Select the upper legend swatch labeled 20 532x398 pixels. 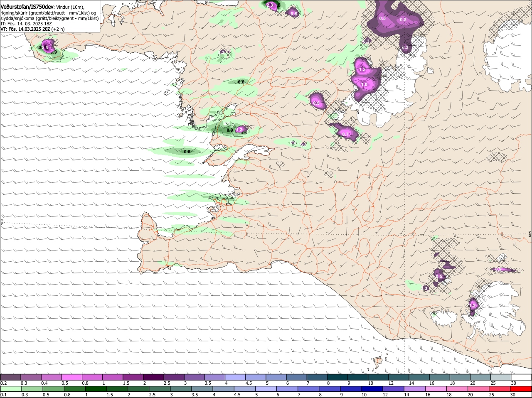481,377
